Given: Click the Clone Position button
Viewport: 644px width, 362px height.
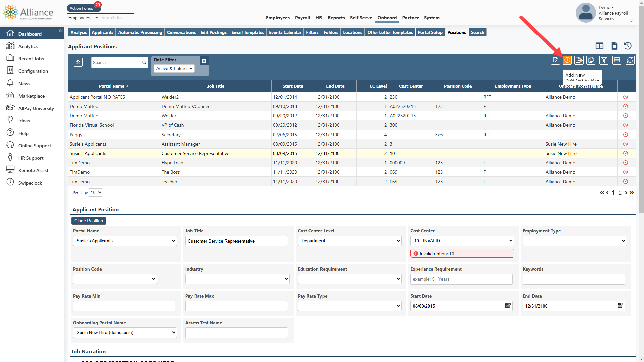Looking at the screenshot, I should click(89, 221).
